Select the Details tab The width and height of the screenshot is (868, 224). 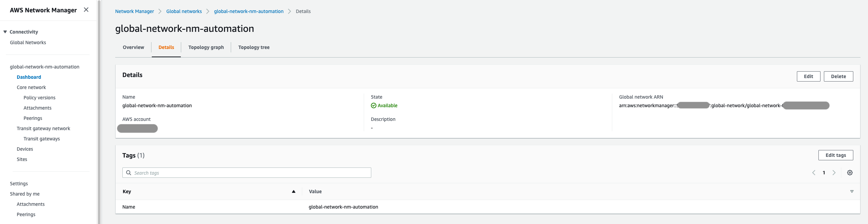[x=166, y=47]
